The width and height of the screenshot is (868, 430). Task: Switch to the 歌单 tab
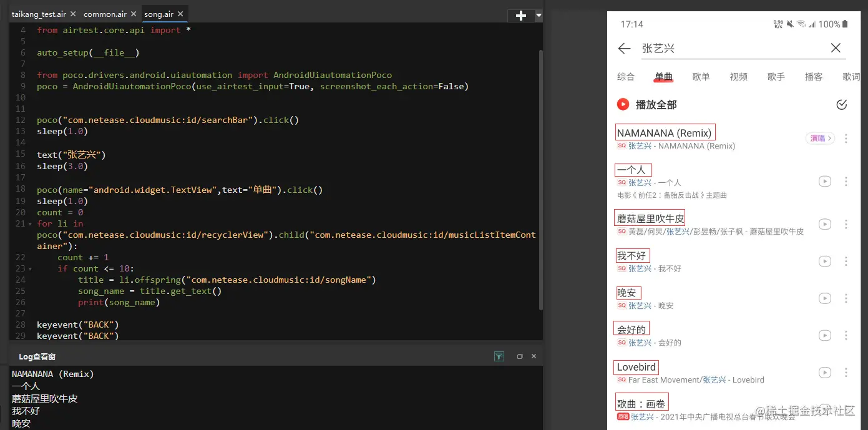[x=701, y=77]
